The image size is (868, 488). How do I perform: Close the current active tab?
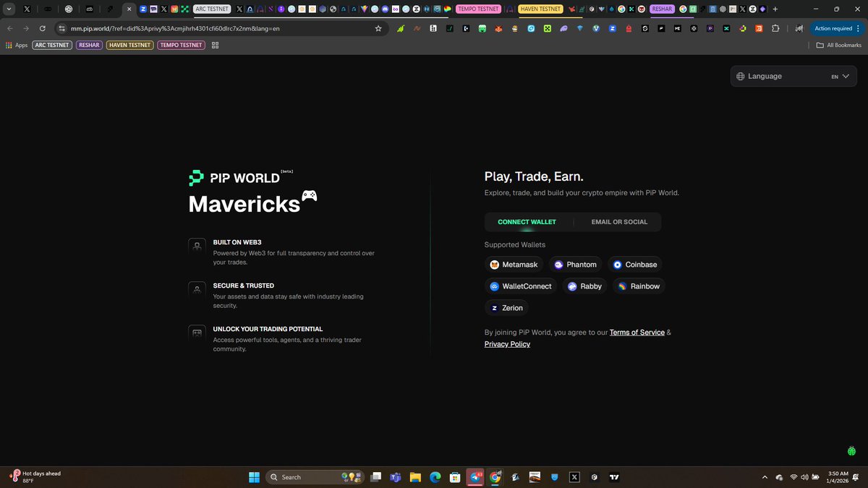click(129, 9)
